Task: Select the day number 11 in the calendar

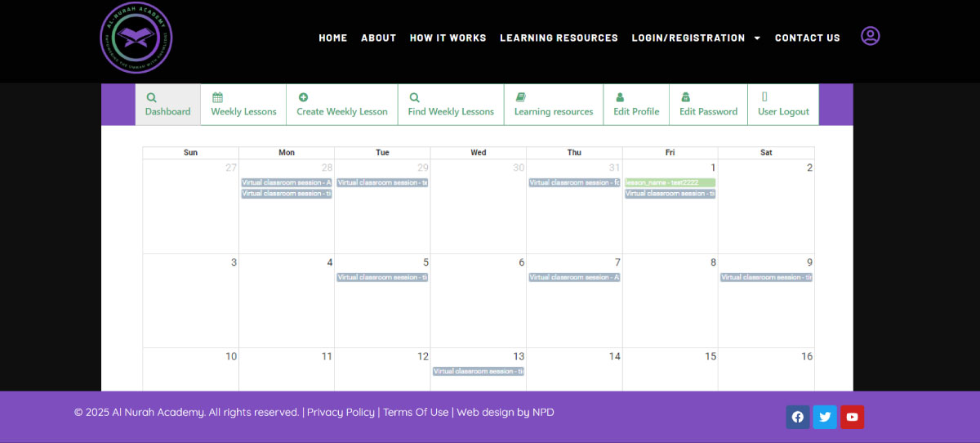Action: point(327,356)
